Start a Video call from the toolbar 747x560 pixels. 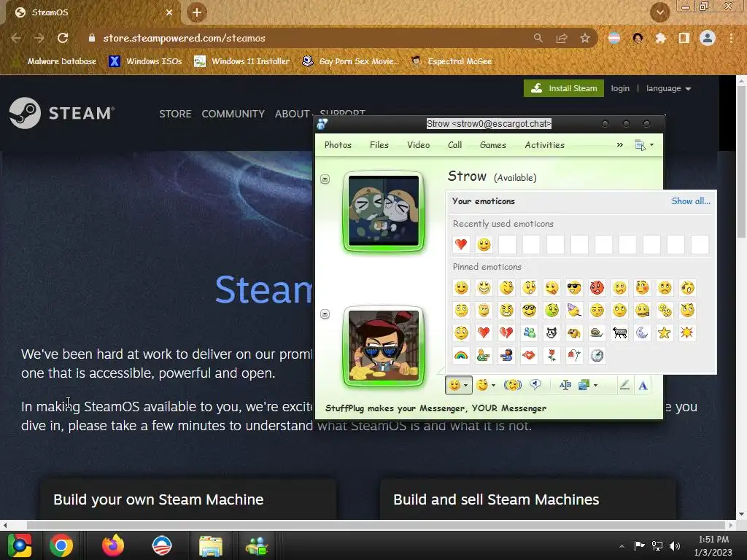tap(418, 145)
